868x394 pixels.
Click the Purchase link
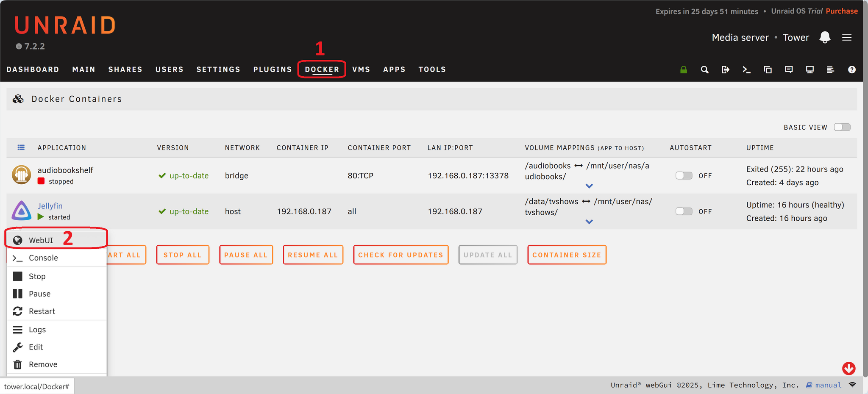[842, 11]
